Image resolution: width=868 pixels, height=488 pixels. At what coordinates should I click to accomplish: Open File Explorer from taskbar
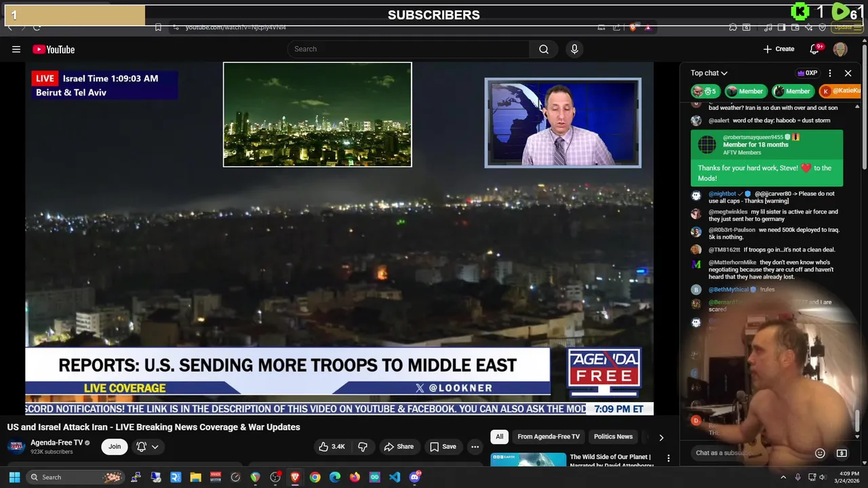195,477
